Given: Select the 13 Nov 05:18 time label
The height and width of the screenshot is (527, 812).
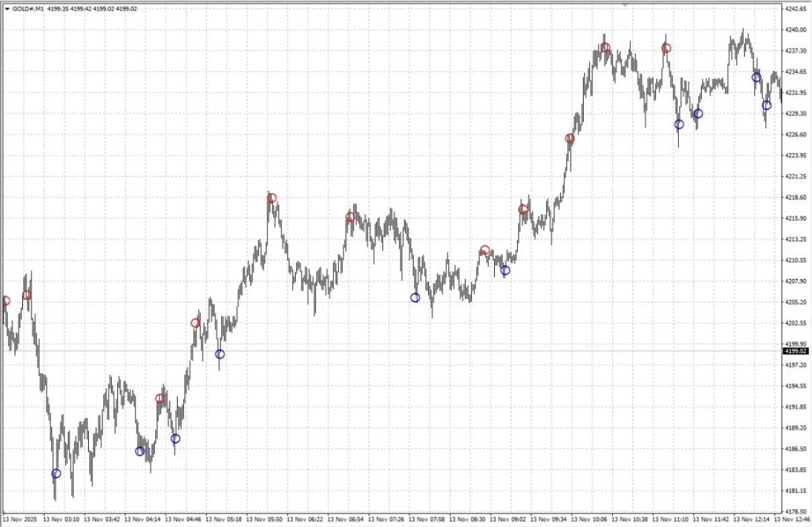Looking at the screenshot, I should point(224,520).
